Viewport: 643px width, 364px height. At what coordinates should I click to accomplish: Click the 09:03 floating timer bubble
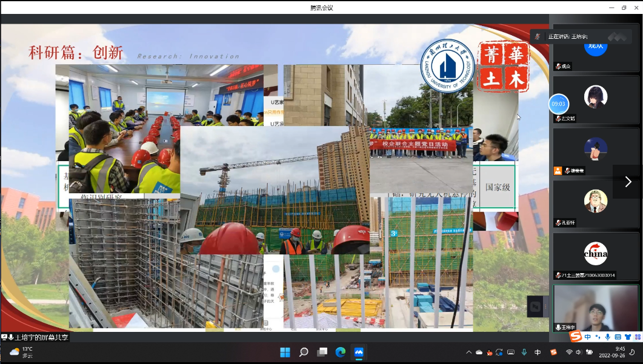(558, 104)
